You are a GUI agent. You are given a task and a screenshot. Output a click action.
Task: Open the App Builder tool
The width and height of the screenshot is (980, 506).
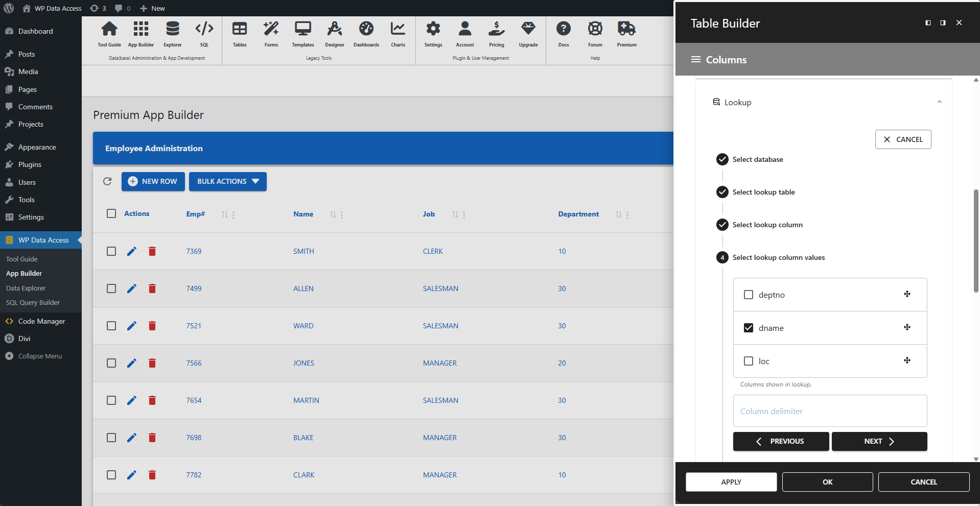(141, 33)
